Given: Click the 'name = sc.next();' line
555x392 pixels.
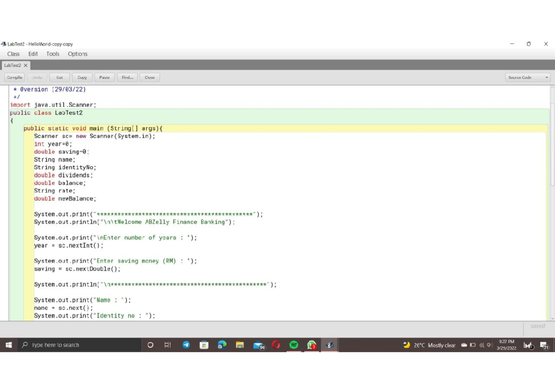Looking at the screenshot, I should pos(63,308).
